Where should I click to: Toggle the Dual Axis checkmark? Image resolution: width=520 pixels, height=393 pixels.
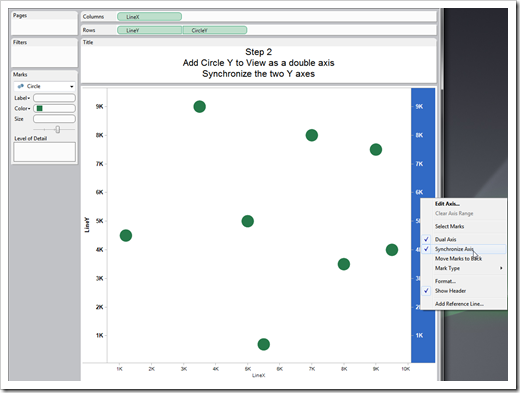pyautogui.click(x=426, y=239)
